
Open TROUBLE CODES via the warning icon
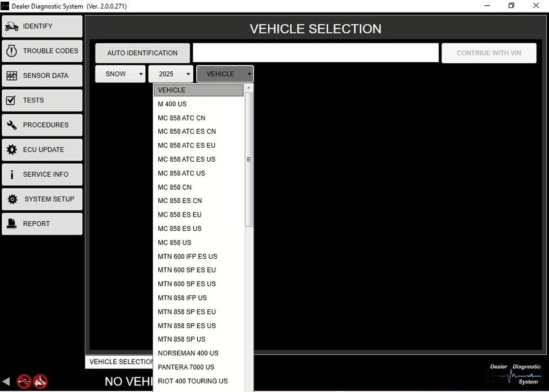click(x=11, y=50)
